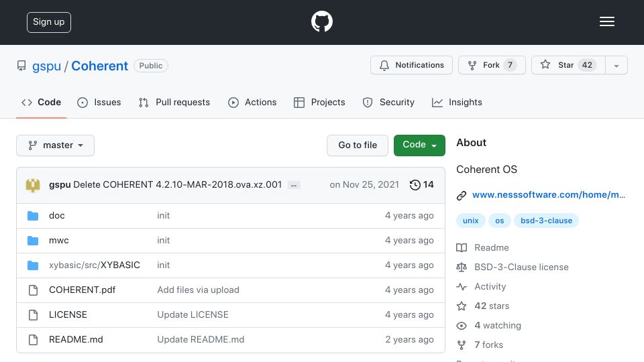
Task: Click the 14 commits count
Action: (429, 185)
